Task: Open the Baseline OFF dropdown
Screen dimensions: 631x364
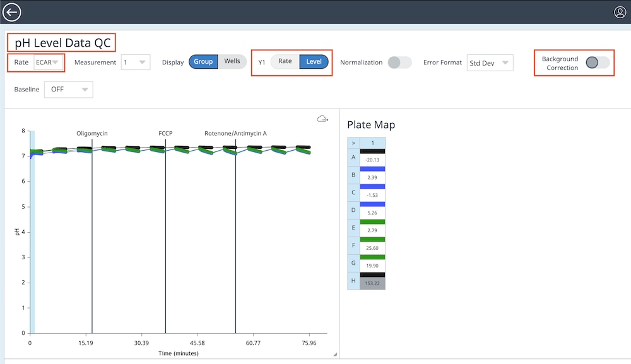Action: [69, 90]
